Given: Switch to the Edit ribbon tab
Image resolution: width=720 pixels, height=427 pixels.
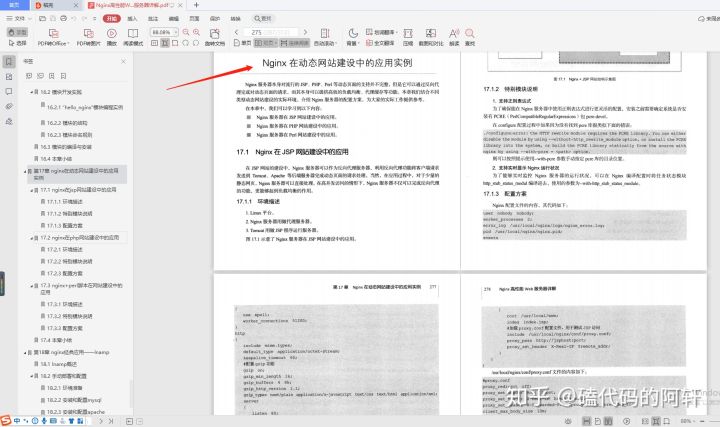Looking at the screenshot, I should [174, 18].
